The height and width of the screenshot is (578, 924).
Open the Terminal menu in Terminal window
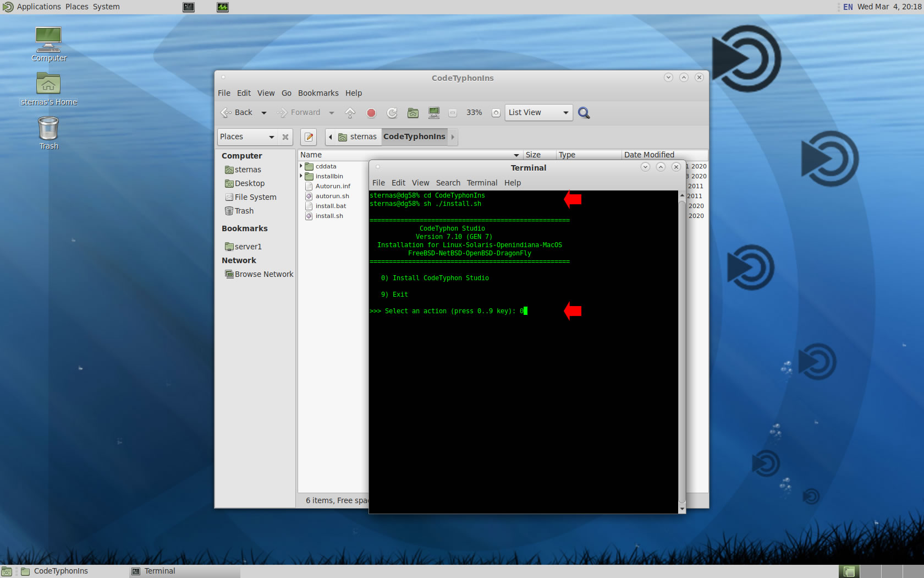pyautogui.click(x=482, y=183)
